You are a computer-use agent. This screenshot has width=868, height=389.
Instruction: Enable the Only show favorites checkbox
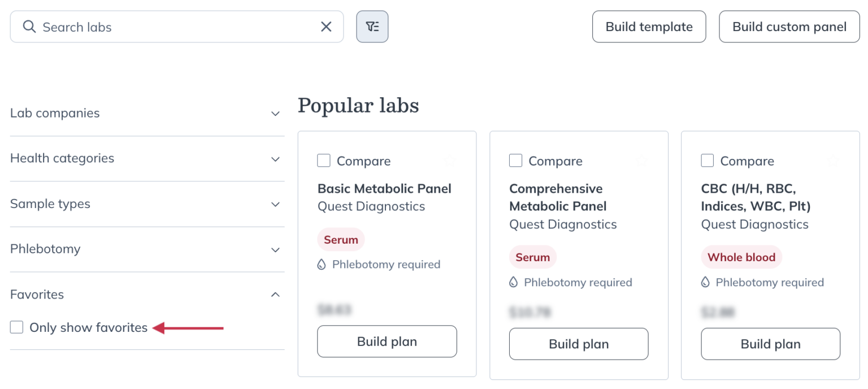16,327
